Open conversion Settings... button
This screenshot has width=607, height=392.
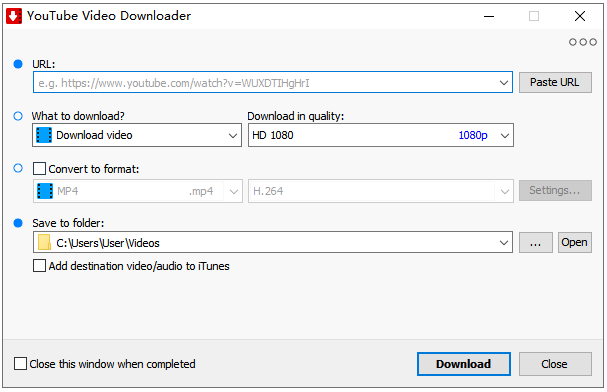(555, 190)
